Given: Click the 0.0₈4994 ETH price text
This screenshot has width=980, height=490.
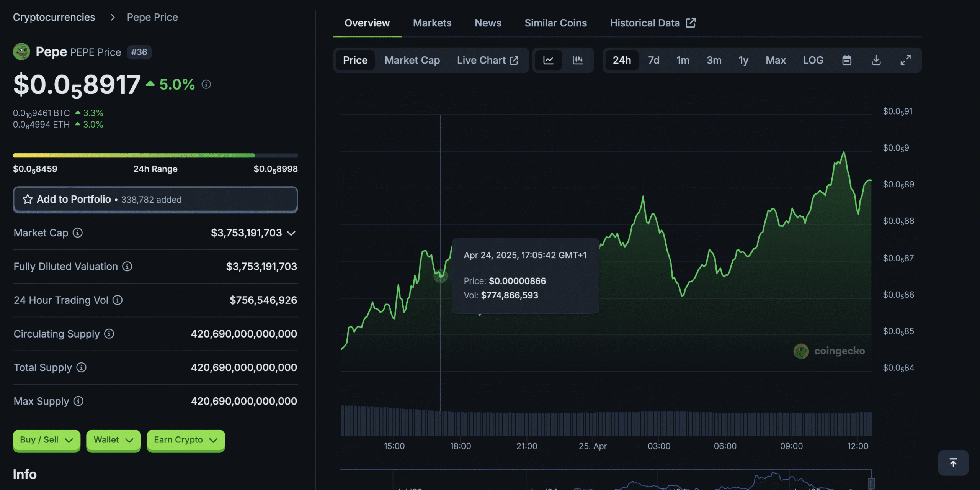Looking at the screenshot, I should tap(41, 125).
